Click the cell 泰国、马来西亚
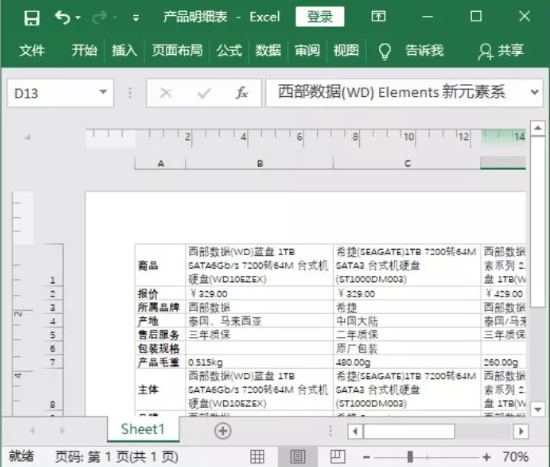Screen dimensions: 550x467 (x=260, y=321)
